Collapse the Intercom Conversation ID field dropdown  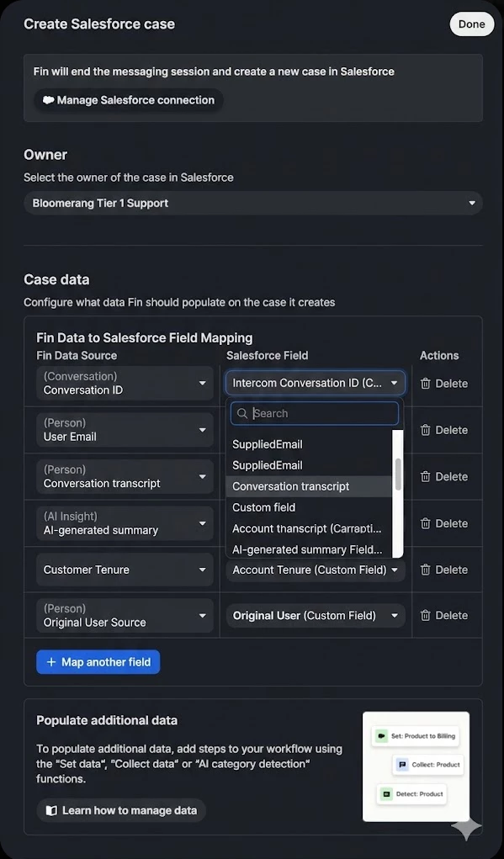point(316,383)
